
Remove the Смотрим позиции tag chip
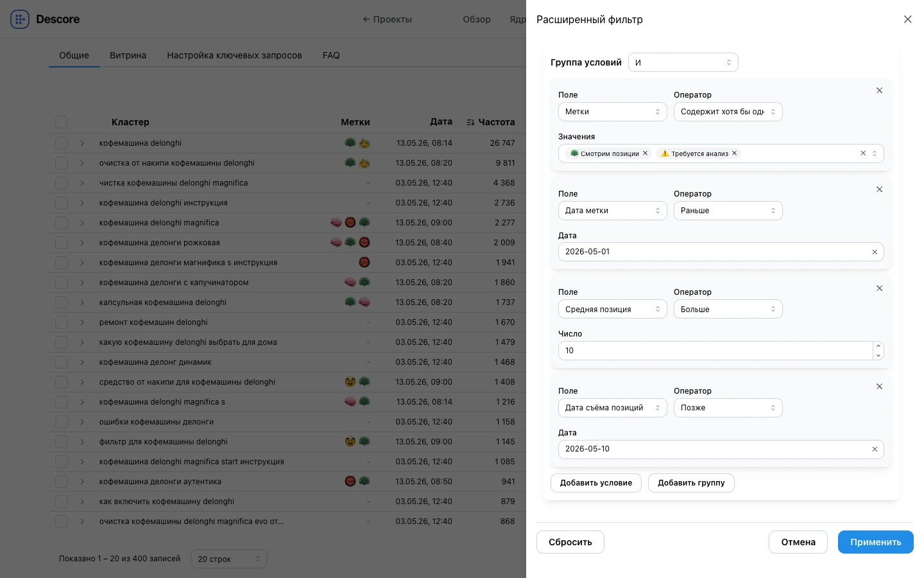coord(646,153)
